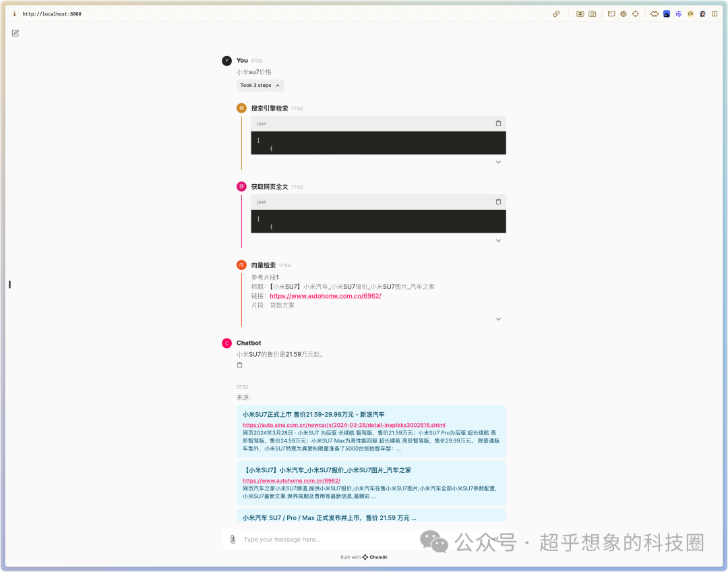Viewport: 728px width, 572px height.
Task: Open the autohome link in 向量检索 step
Action: pos(325,296)
